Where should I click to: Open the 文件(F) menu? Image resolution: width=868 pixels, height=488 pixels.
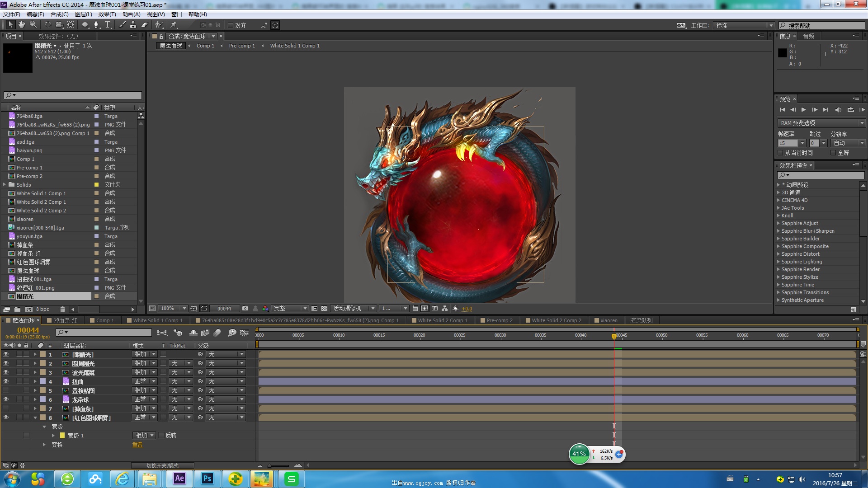[11, 14]
